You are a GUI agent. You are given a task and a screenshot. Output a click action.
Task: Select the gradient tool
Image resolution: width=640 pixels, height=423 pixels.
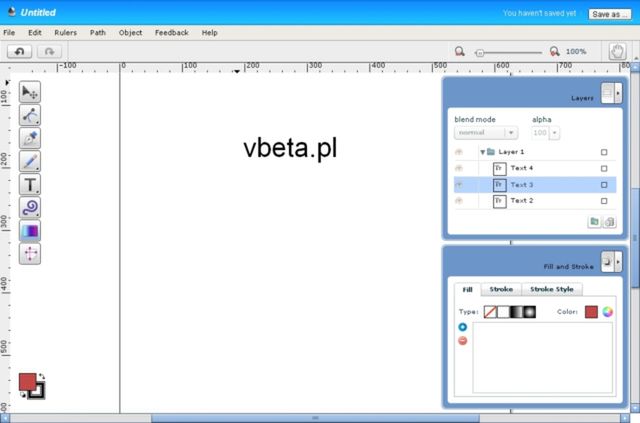pos(30,231)
